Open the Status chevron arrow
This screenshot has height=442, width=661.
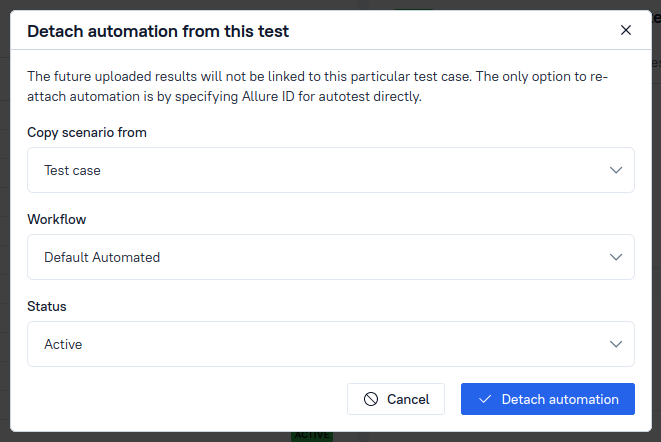[x=616, y=344]
